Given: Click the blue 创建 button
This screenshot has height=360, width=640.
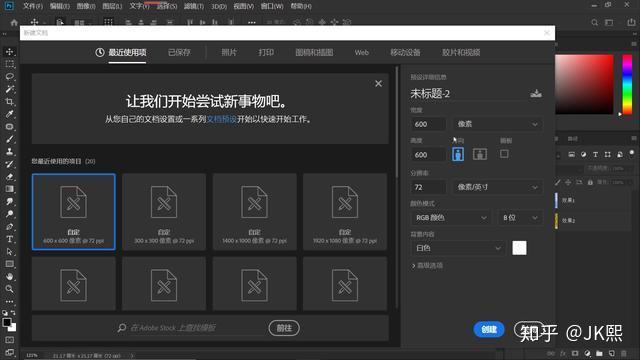Looking at the screenshot, I should coord(489,329).
